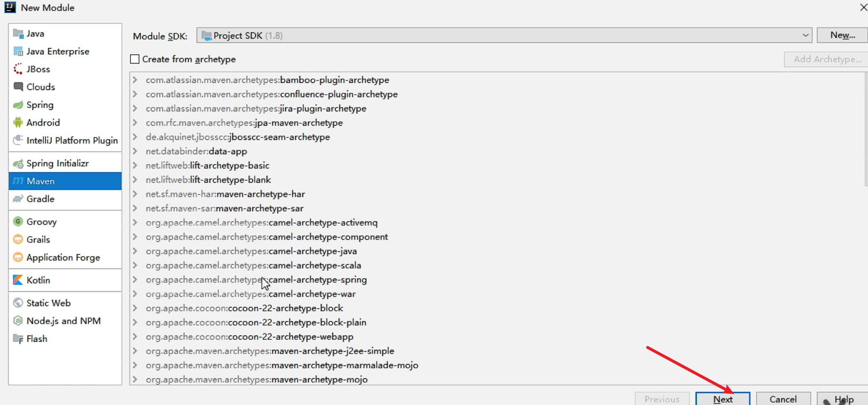Select cocoon-22-archetype-webapp row
868x405 pixels.
tap(497, 337)
